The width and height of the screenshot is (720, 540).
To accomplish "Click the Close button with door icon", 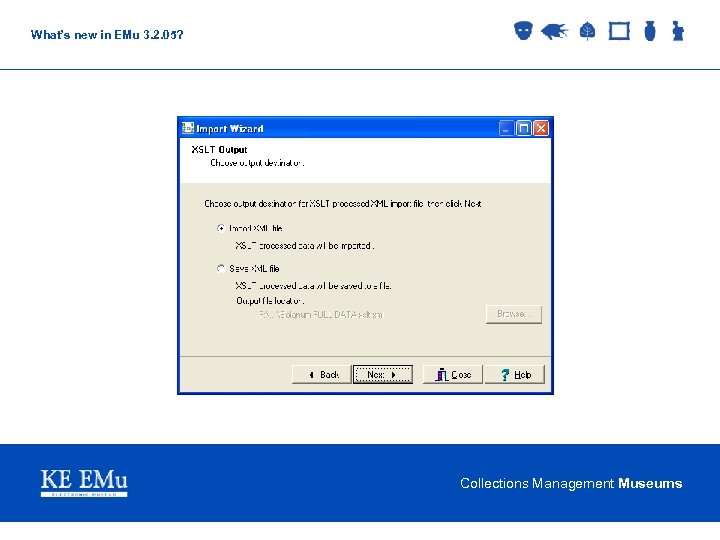I will 452,375.
